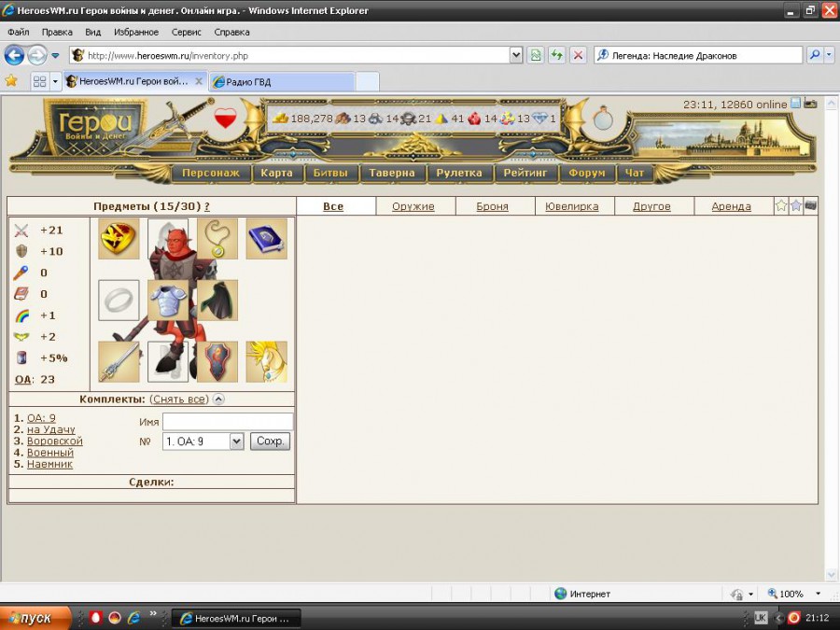Image resolution: width=840 pixels, height=630 pixels.
Task: Open the set number dropdown
Action: 236,441
